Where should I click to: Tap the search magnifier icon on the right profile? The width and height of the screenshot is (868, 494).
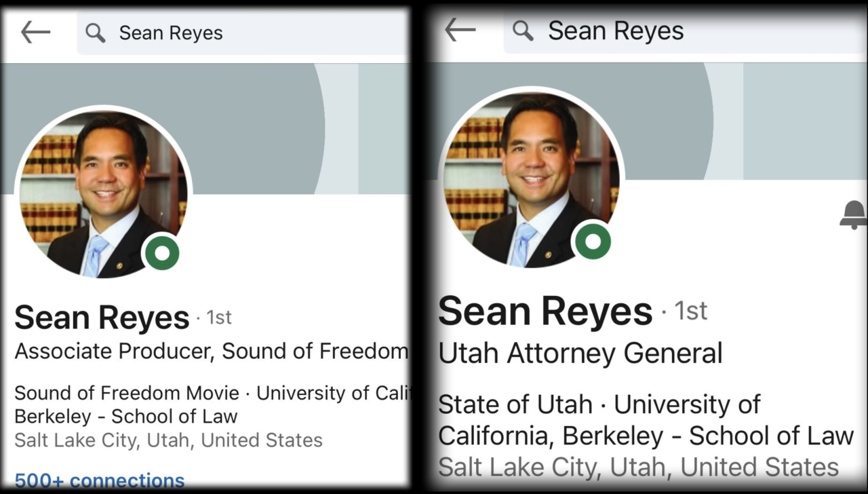coord(522,30)
